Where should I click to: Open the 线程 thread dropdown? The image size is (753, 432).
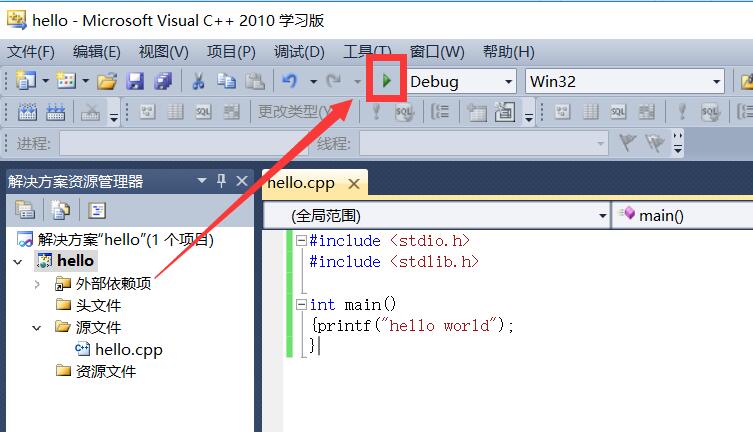[600, 143]
